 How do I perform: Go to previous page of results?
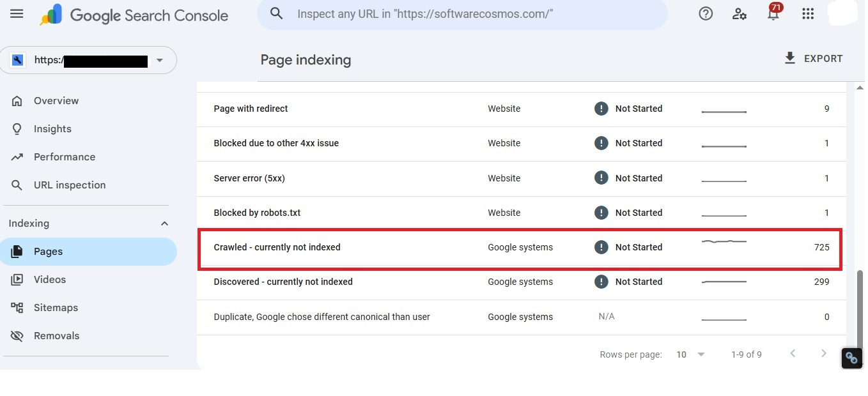pos(793,354)
